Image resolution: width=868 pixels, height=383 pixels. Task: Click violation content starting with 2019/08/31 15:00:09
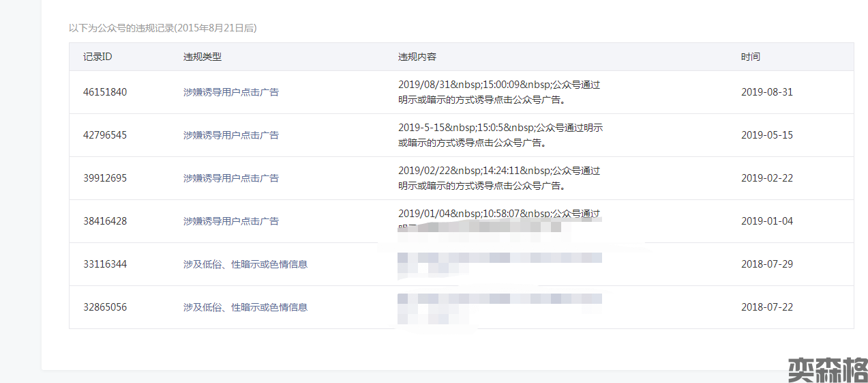point(499,92)
